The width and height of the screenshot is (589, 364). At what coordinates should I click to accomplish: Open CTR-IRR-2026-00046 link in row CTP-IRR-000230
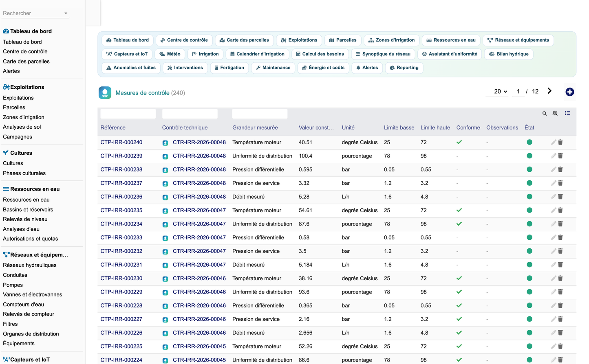[199, 278]
